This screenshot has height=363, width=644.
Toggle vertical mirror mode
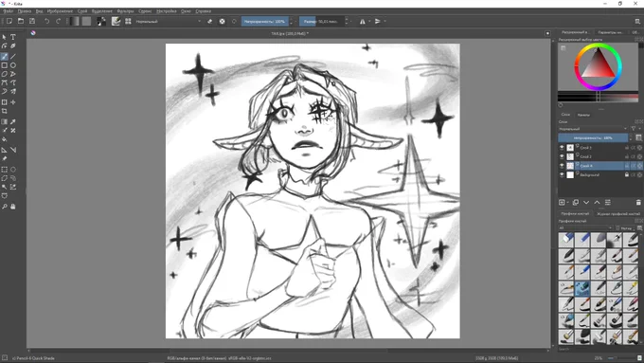click(378, 22)
